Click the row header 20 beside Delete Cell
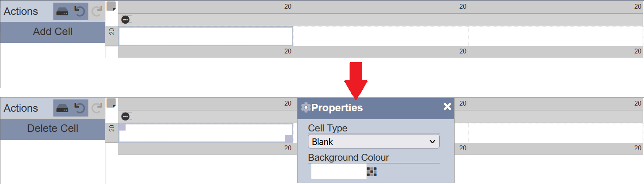This screenshot has height=184, width=644. 112,128
